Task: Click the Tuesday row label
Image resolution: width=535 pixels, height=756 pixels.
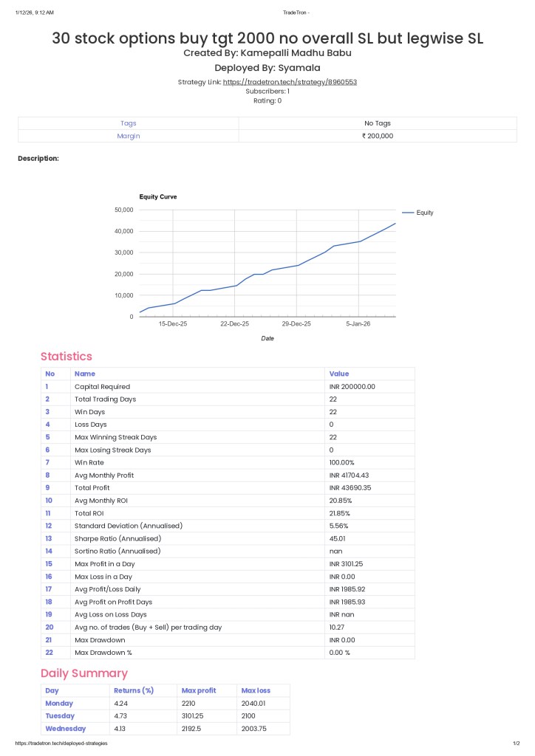Action: pyautogui.click(x=60, y=716)
